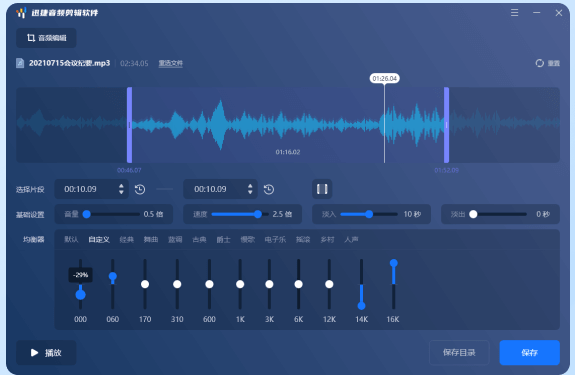The width and height of the screenshot is (575, 375).
Task: Select the 乡村 country equalizer preset
Action: [327, 239]
